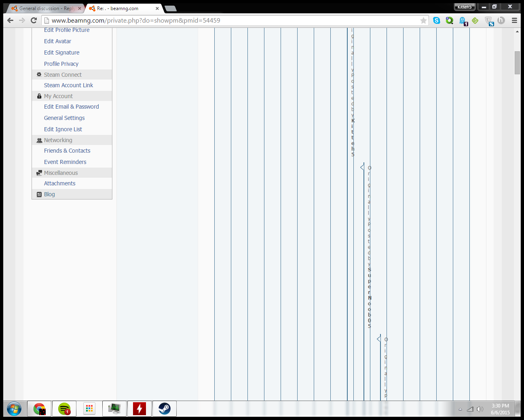The width and height of the screenshot is (524, 420).
Task: Click the browser Forward arrow
Action: (x=22, y=20)
